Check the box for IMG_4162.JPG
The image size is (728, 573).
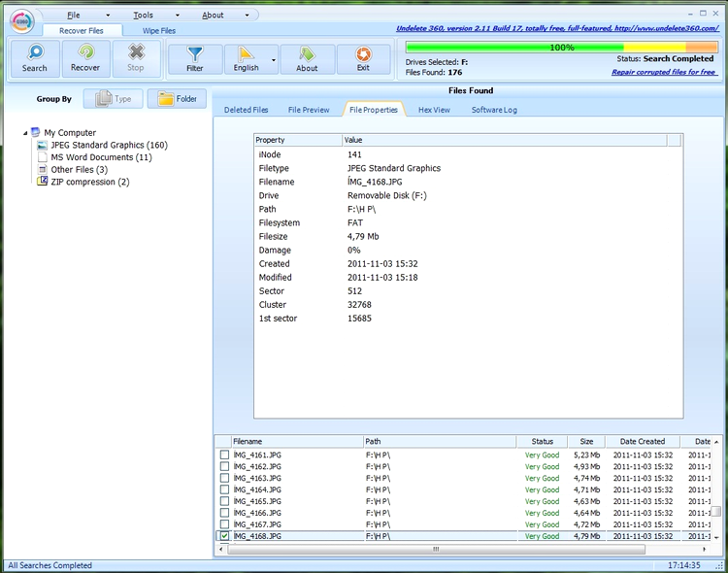(x=225, y=466)
